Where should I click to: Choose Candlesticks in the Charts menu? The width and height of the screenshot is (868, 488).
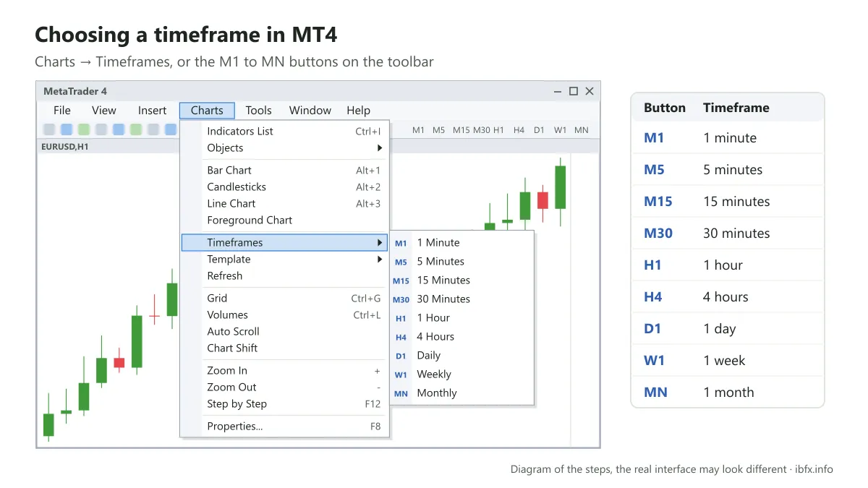click(285, 187)
